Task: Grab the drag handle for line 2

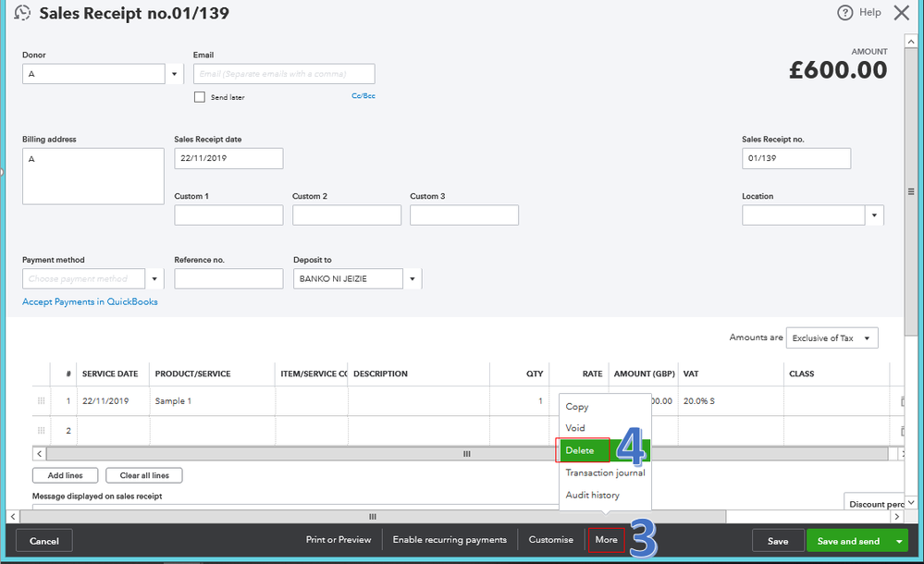Action: tap(42, 430)
